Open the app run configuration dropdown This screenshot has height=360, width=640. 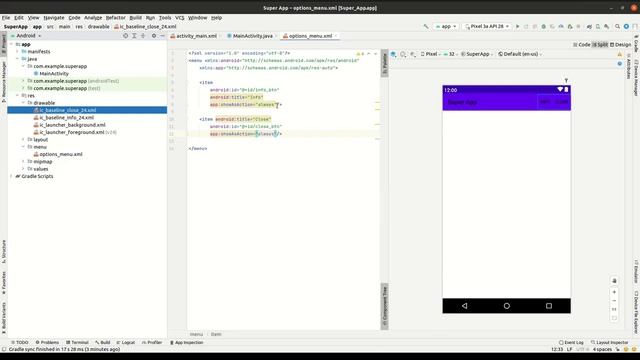click(446, 27)
